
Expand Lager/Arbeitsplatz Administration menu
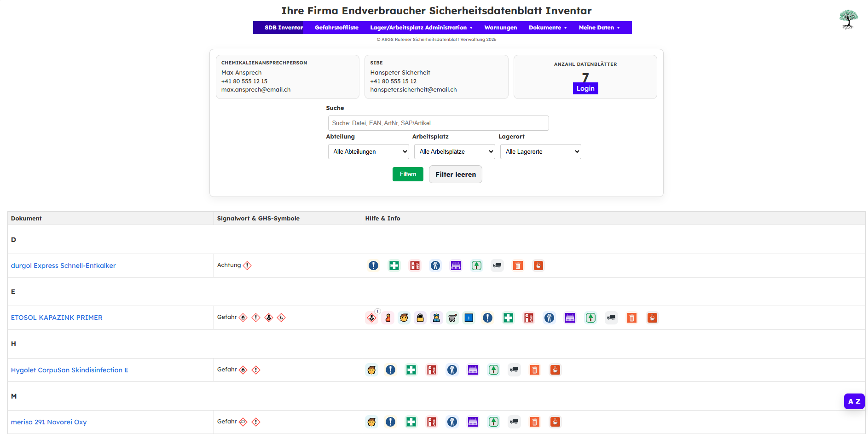421,28
